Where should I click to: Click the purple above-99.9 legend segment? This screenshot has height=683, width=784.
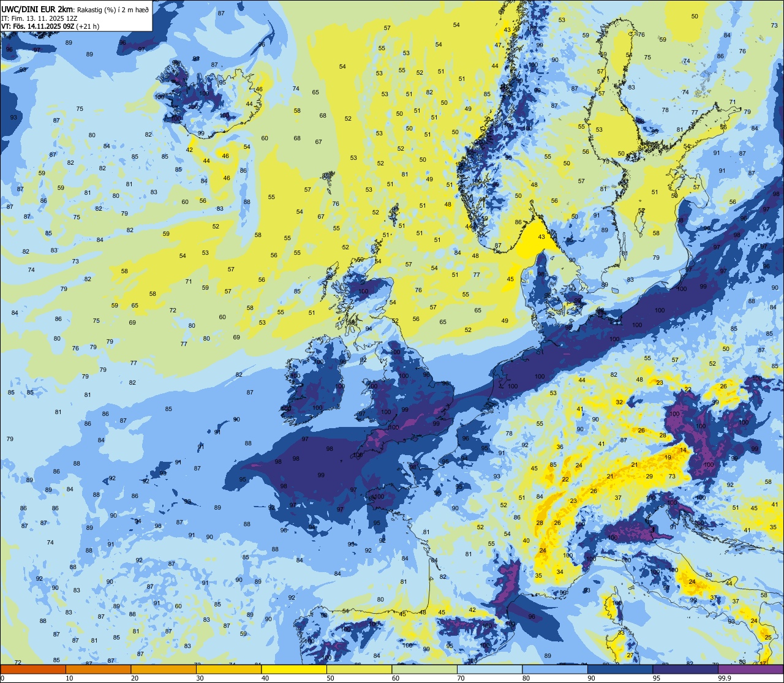click(750, 669)
